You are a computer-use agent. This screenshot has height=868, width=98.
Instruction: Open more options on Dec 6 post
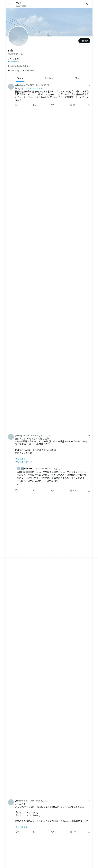click(89, 801)
